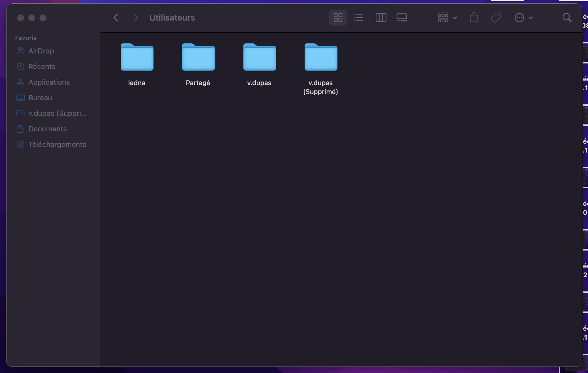Open Téléchargements in the sidebar
Screen dimensions: 588x373
click(x=57, y=144)
